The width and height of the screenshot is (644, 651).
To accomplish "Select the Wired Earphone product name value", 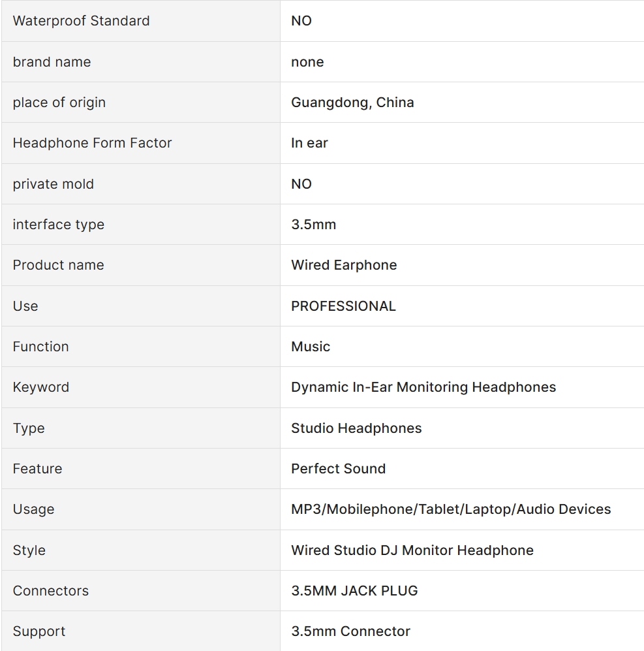I will click(x=344, y=265).
